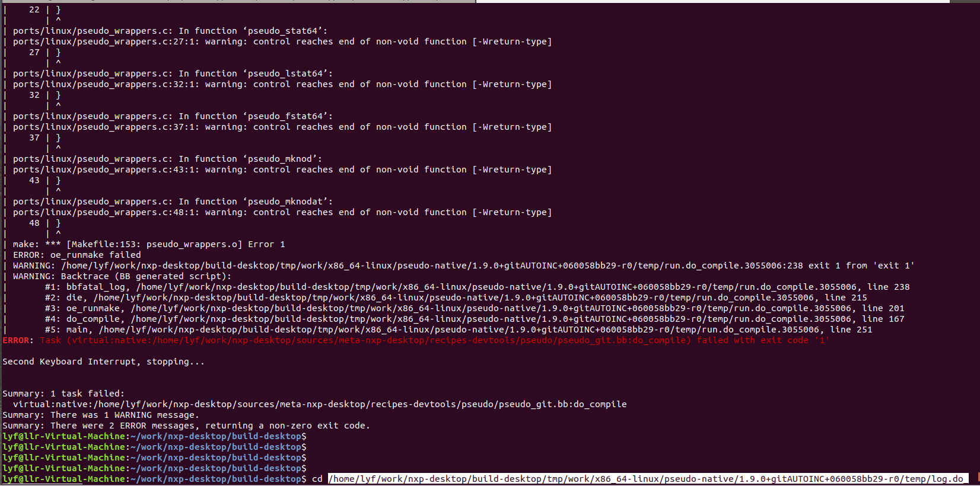
Task: Click the warning line at pseudo_wrappers.c:32:1
Action: tap(282, 84)
